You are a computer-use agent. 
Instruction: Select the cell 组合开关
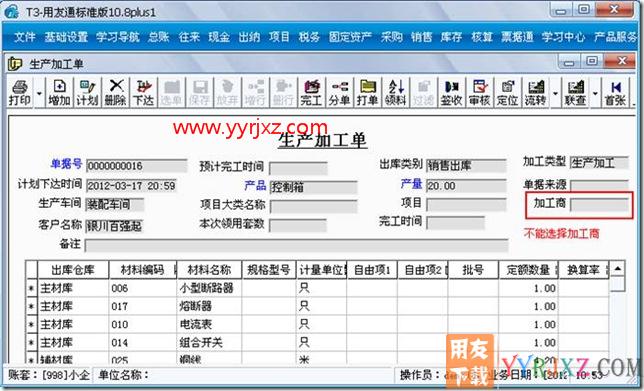209,342
